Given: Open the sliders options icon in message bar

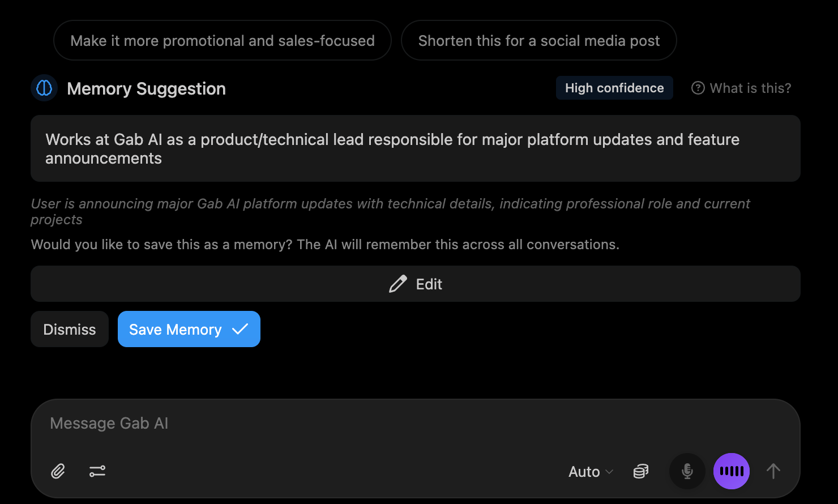Looking at the screenshot, I should pos(97,471).
